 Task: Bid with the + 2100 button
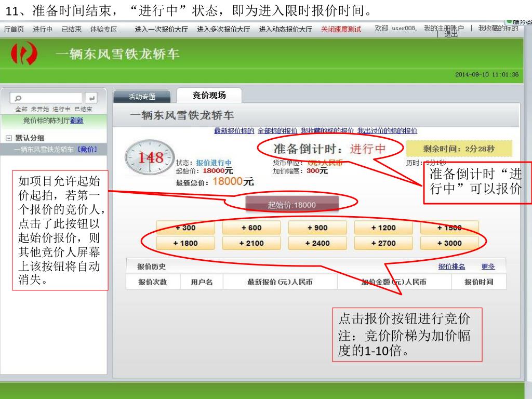[251, 243]
